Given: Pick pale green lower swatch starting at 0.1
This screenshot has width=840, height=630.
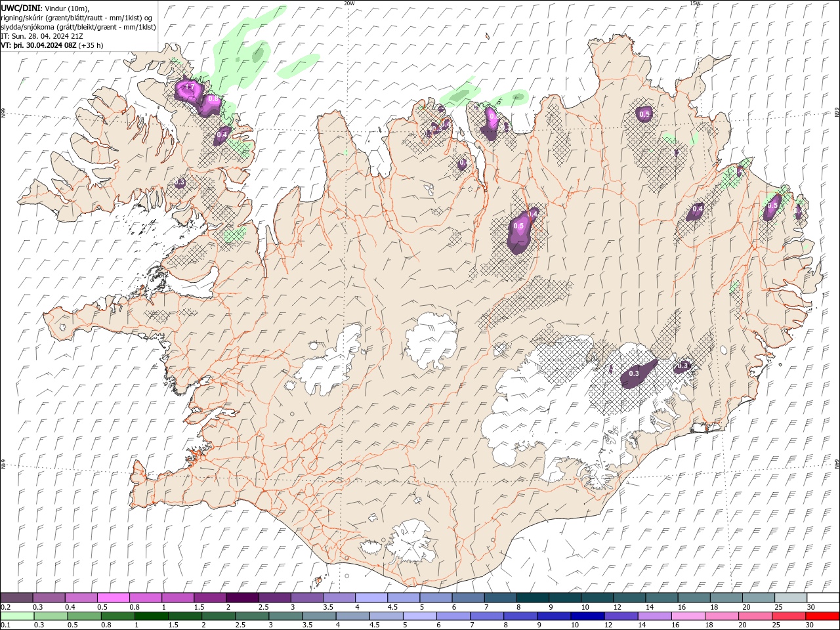Looking at the screenshot, I should point(16,616).
